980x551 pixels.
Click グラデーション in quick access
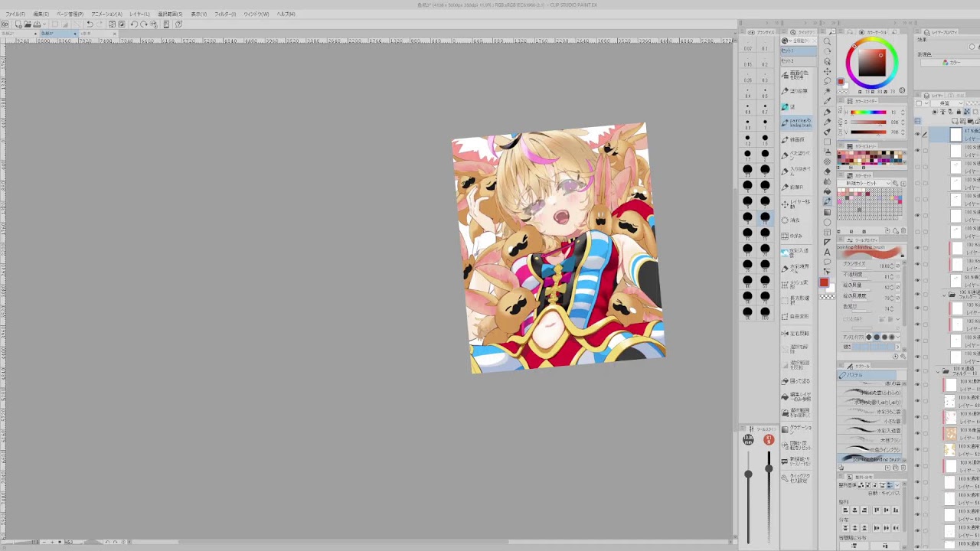797,428
